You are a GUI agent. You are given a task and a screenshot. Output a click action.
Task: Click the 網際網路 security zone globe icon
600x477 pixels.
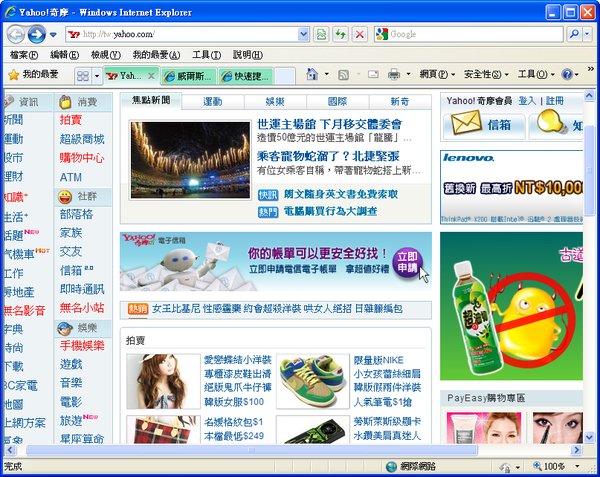point(391,467)
